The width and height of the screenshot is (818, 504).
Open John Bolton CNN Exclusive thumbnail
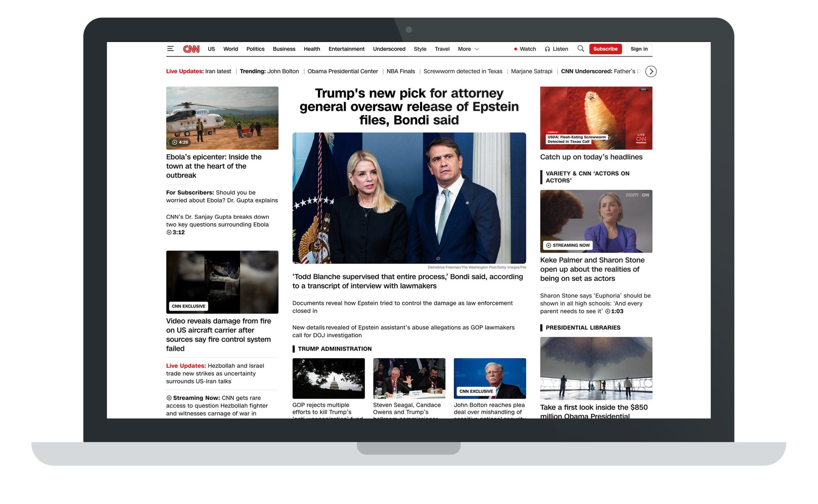click(490, 378)
